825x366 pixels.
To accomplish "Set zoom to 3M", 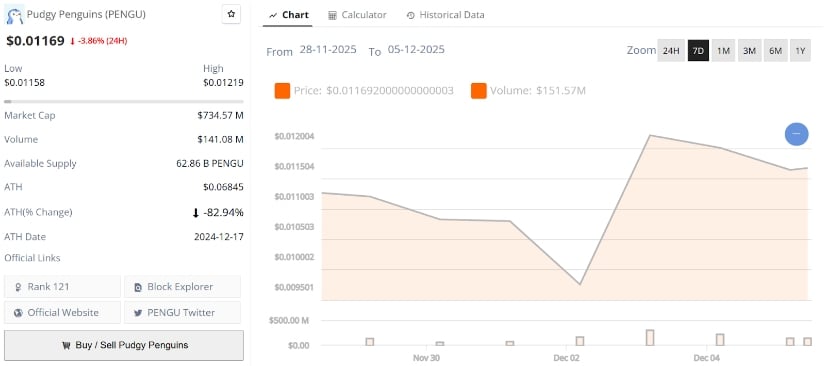I will (x=749, y=50).
